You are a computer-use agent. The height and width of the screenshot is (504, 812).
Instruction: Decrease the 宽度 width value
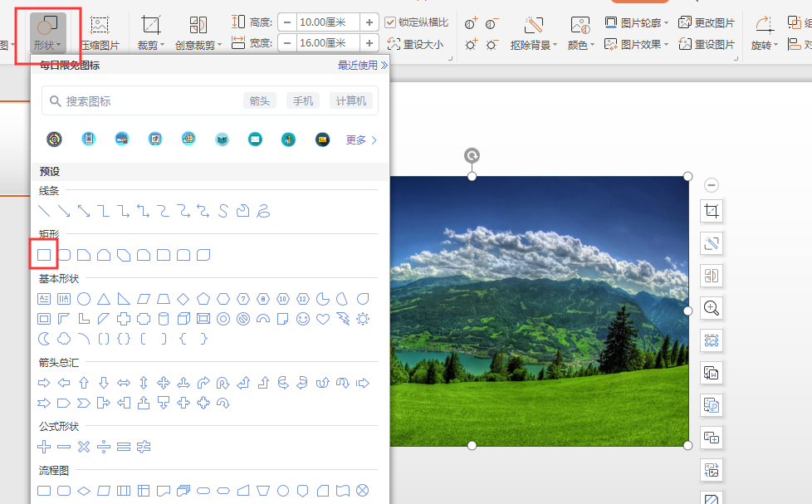[x=287, y=43]
